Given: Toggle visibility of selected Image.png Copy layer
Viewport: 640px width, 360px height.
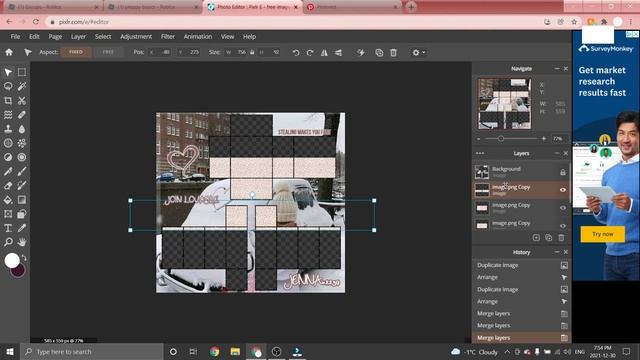Looking at the screenshot, I should (x=563, y=190).
